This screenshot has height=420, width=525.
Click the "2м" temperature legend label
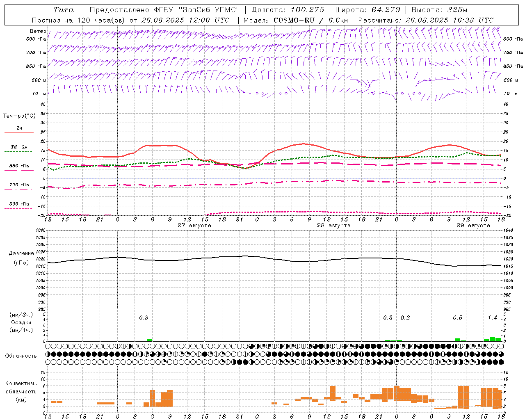(19, 128)
